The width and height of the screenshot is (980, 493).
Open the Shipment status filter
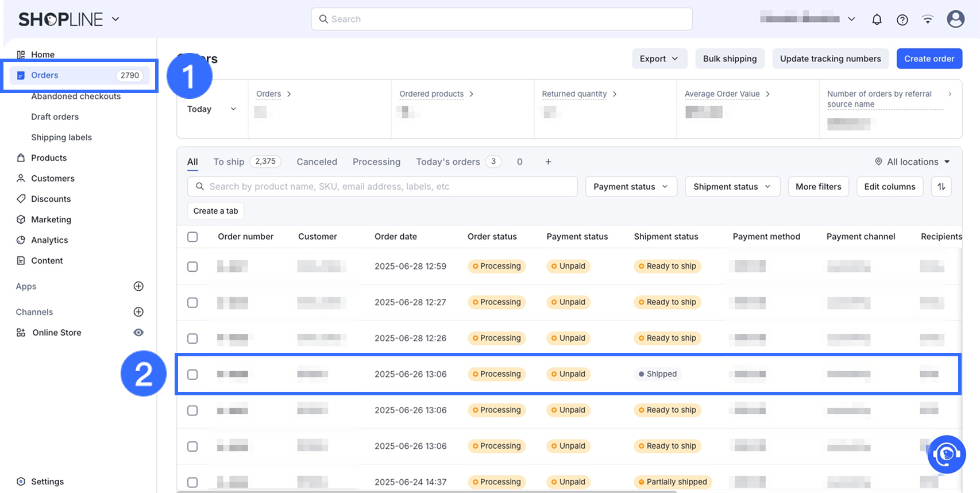(732, 186)
